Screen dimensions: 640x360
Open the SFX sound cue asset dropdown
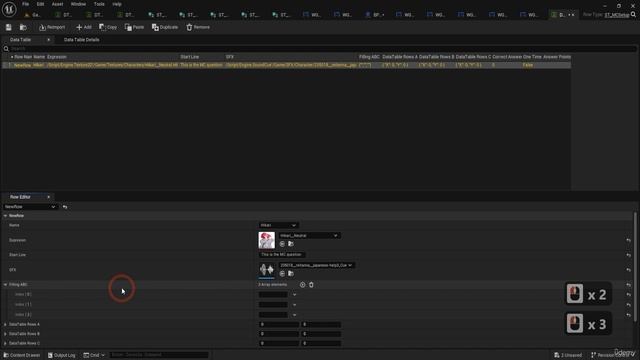(x=316, y=265)
